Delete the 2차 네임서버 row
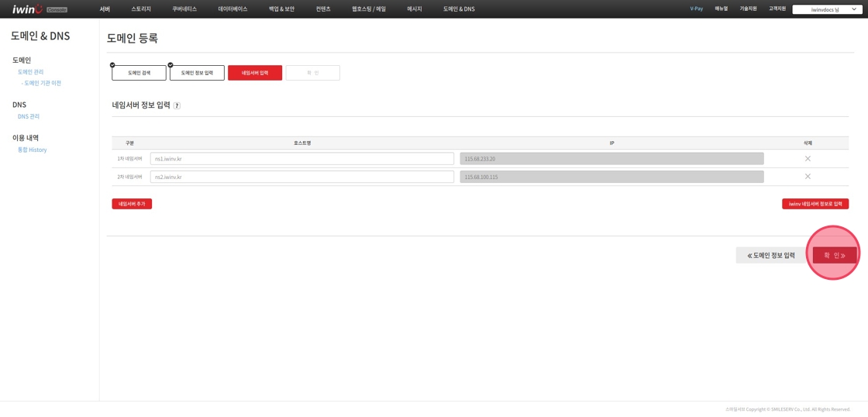Viewport: 868px width, 417px height. (x=808, y=177)
